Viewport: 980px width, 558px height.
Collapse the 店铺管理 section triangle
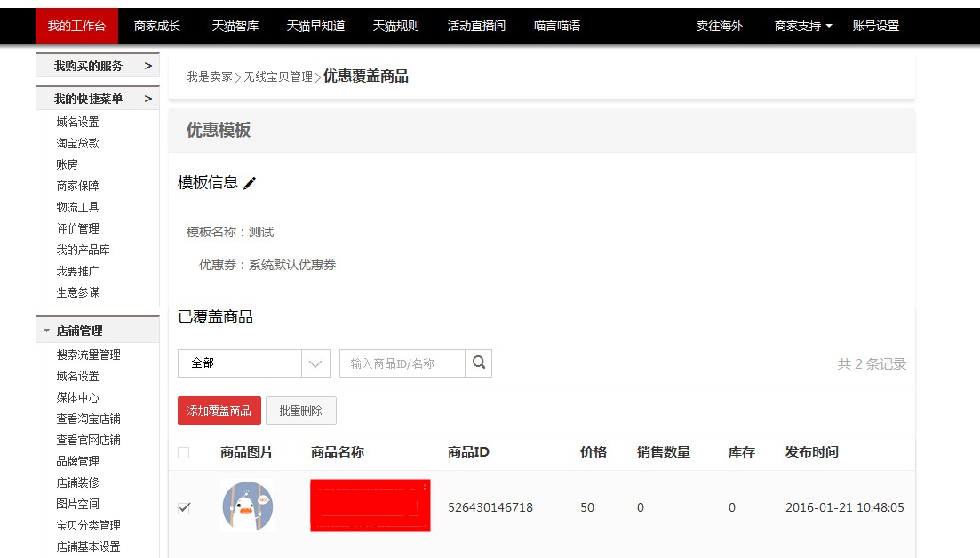pyautogui.click(x=46, y=331)
